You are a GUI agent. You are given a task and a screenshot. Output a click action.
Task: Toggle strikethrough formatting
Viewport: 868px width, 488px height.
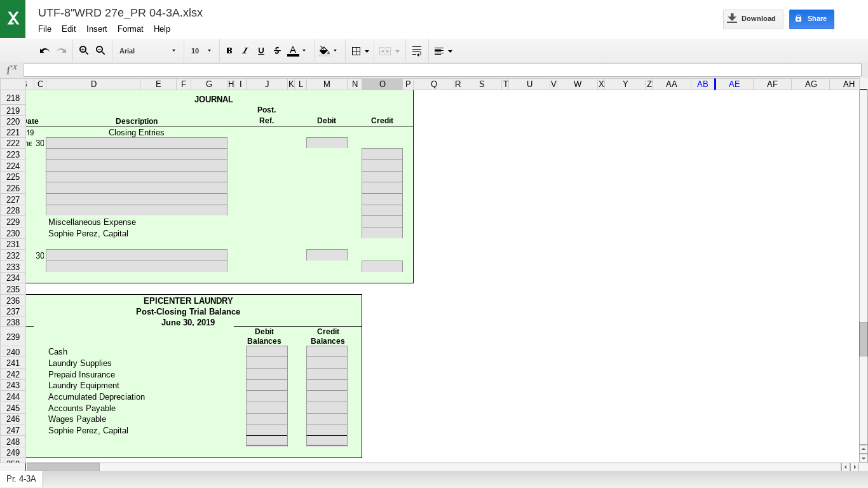277,51
